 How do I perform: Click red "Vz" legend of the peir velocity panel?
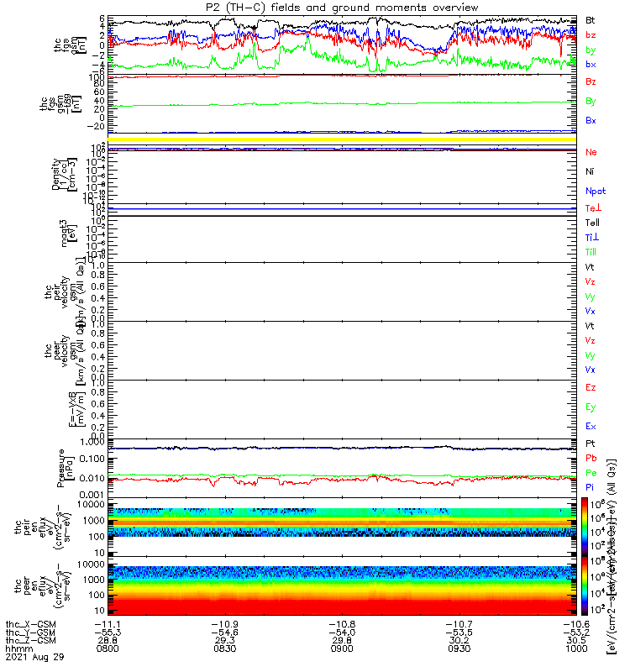click(x=591, y=281)
